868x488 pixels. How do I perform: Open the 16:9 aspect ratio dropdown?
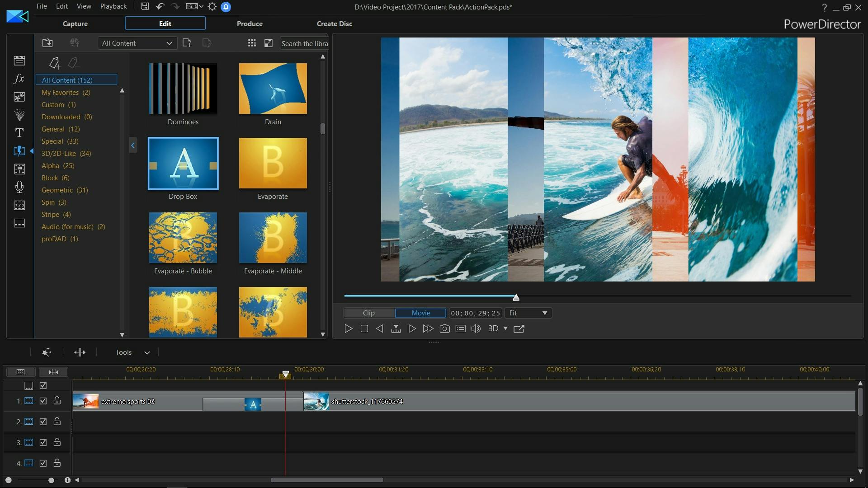pos(194,6)
